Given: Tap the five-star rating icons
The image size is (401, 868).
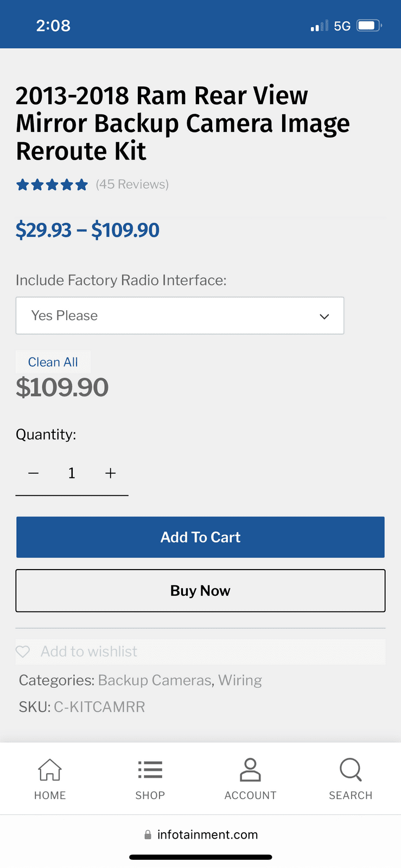Looking at the screenshot, I should tap(52, 185).
